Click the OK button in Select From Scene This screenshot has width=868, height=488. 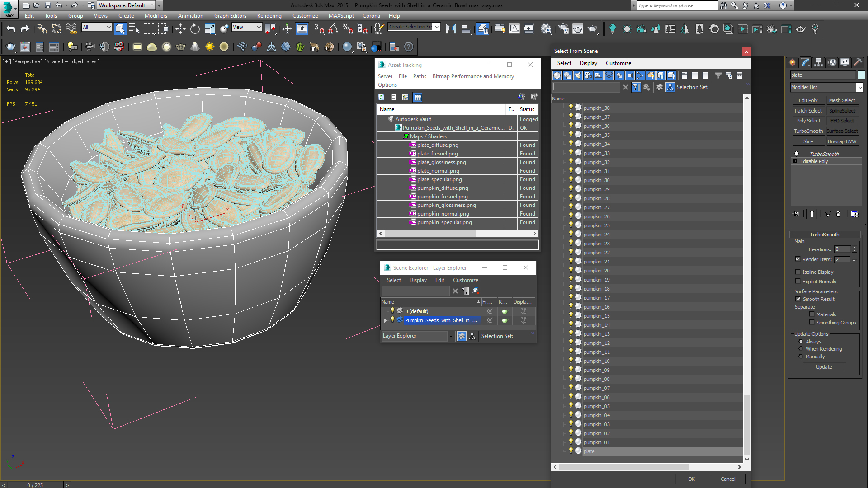pos(692,479)
